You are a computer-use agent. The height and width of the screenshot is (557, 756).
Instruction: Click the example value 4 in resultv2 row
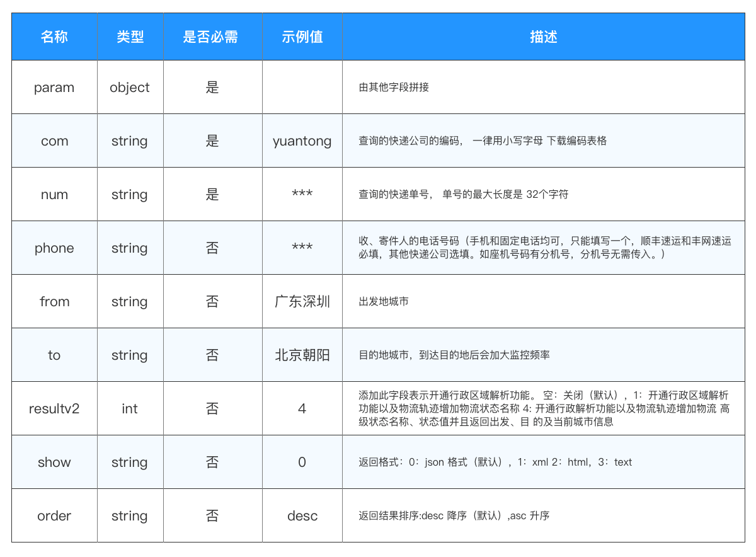click(302, 409)
